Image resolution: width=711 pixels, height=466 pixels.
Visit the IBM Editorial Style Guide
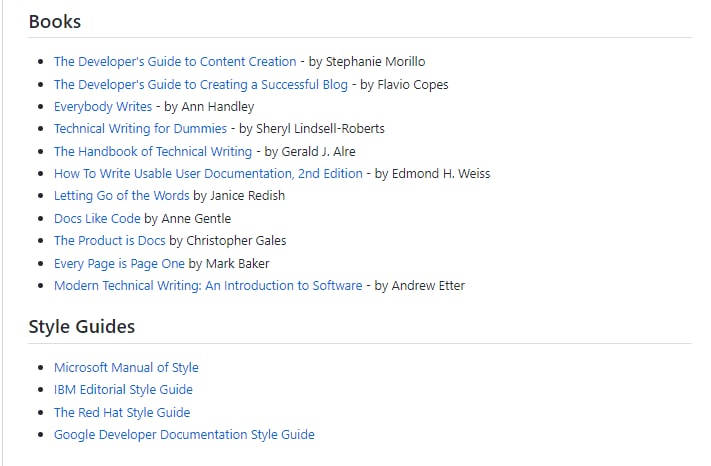[x=123, y=390]
